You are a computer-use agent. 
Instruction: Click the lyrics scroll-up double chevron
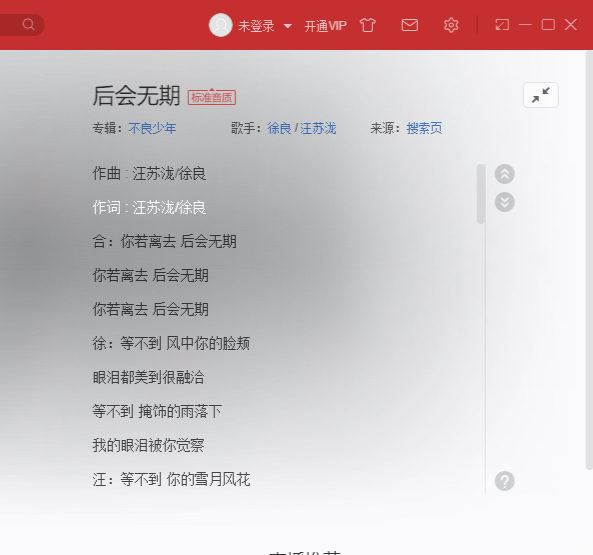505,174
